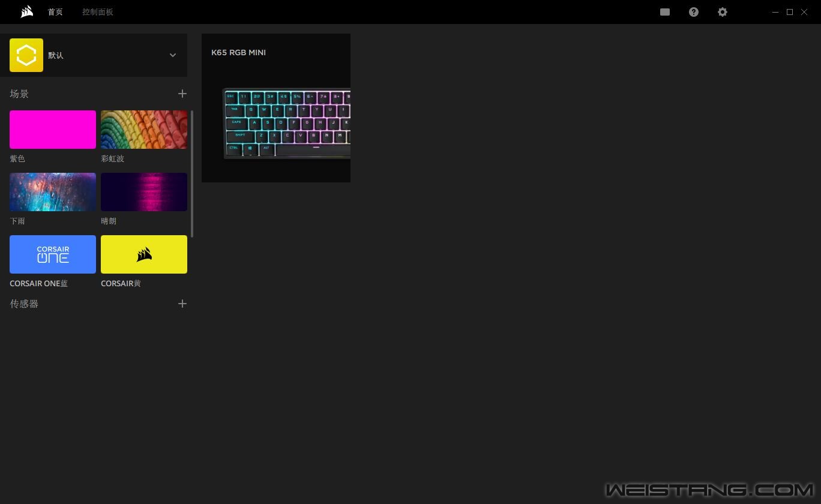Add a new sensor with 传感器 plus
821x504 pixels.
pyautogui.click(x=182, y=304)
